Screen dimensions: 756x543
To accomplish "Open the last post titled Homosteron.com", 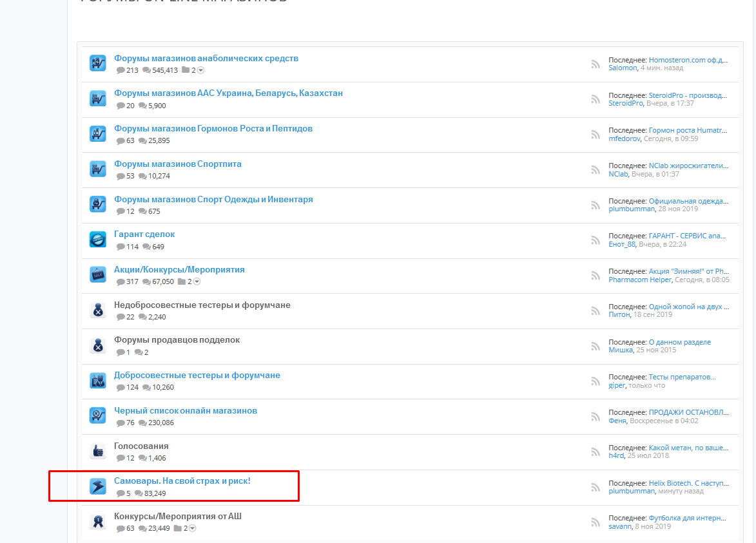I will tap(688, 60).
